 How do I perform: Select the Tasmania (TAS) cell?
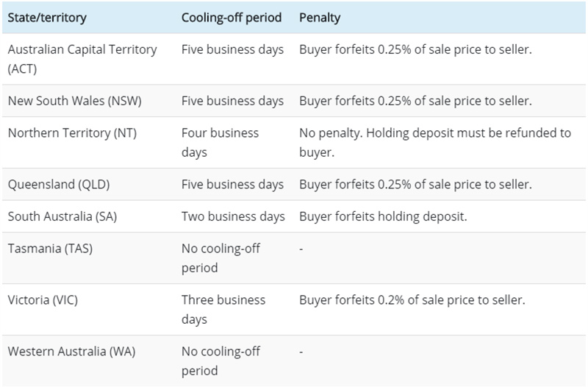[x=50, y=249]
